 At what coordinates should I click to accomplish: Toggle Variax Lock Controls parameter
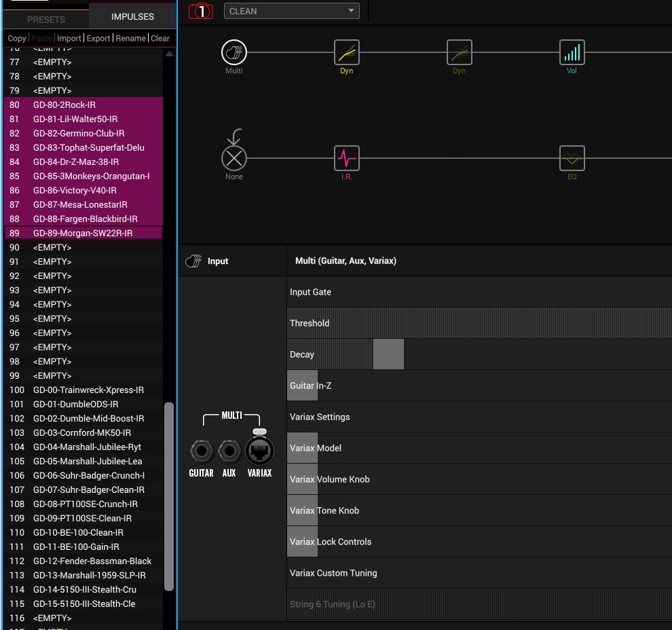click(x=479, y=542)
